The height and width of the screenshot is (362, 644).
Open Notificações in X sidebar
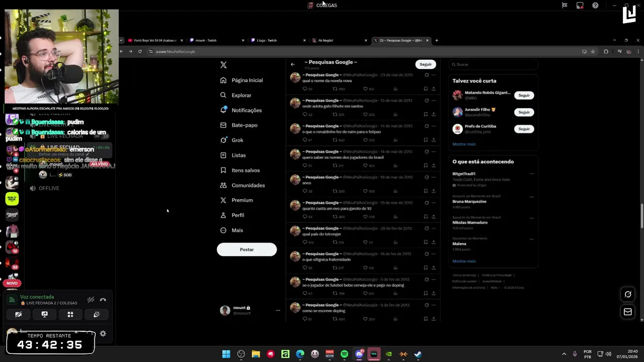pyautogui.click(x=241, y=110)
